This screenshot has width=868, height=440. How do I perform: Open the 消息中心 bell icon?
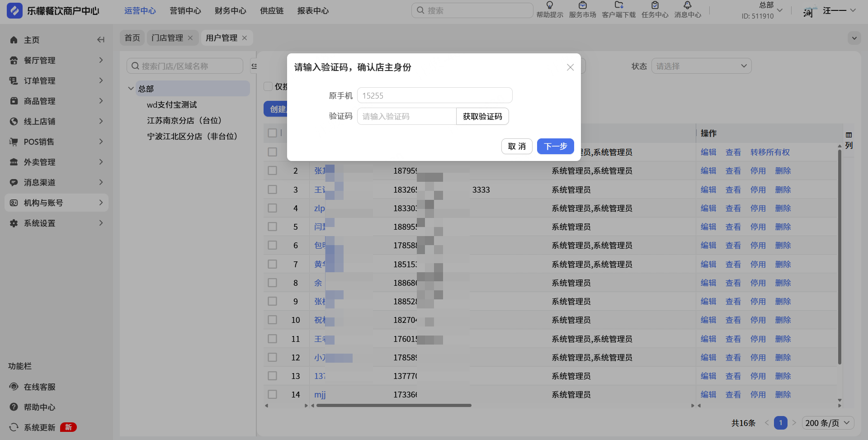point(687,5)
